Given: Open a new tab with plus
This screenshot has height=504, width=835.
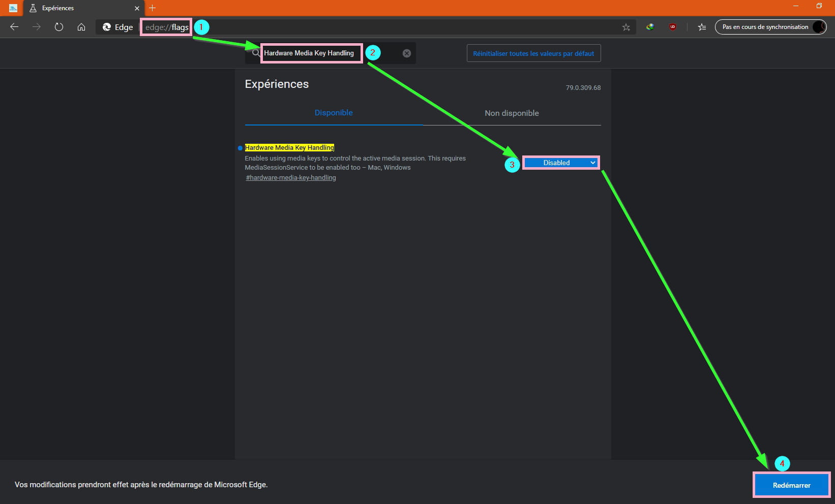Looking at the screenshot, I should [152, 8].
